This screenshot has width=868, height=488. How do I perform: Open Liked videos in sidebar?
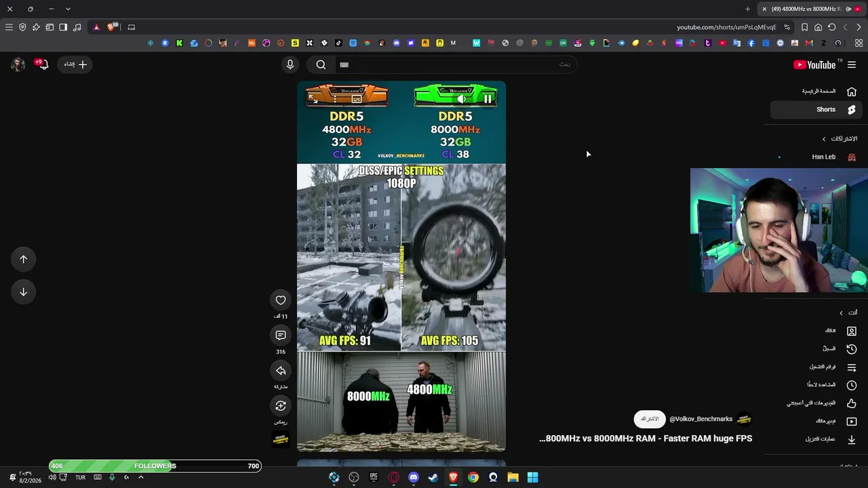point(816,403)
